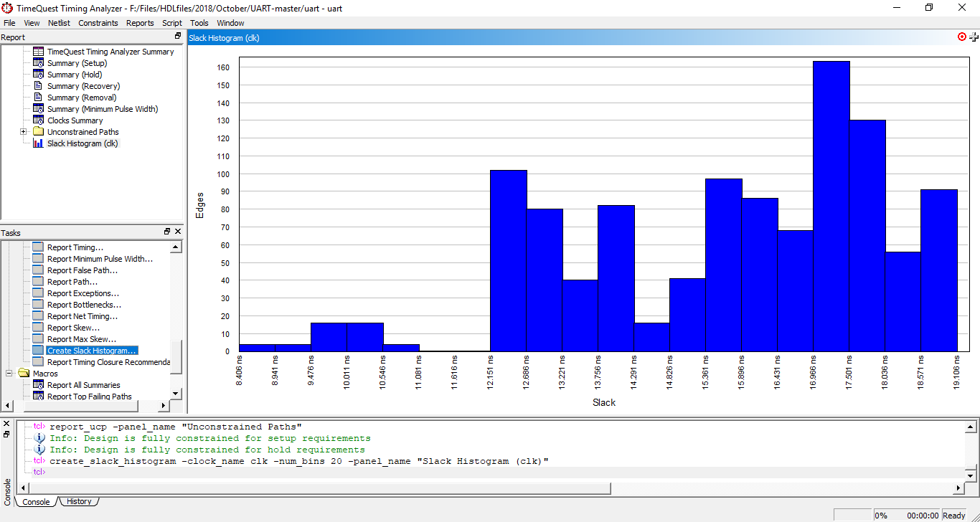Screen dimensions: 980x522
Task: Select Report Timing Closure Recommendations task
Action: (x=108, y=362)
